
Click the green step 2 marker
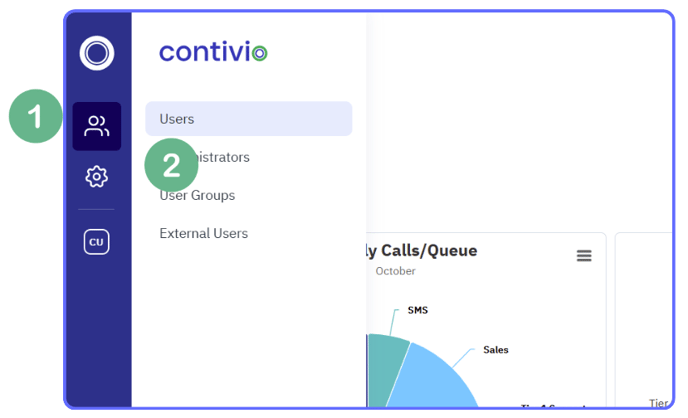[x=171, y=165]
